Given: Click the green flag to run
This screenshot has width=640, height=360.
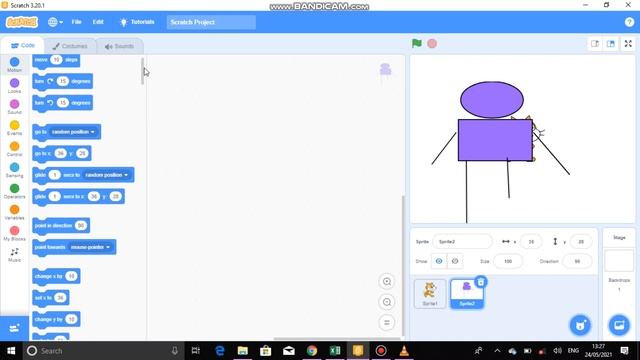Looking at the screenshot, I should coord(416,43).
